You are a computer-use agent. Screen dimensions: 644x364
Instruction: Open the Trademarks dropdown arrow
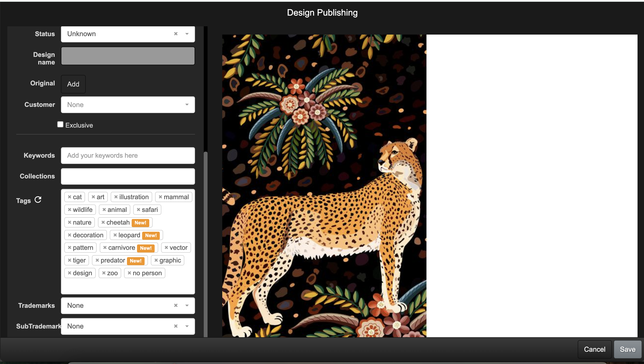click(187, 306)
